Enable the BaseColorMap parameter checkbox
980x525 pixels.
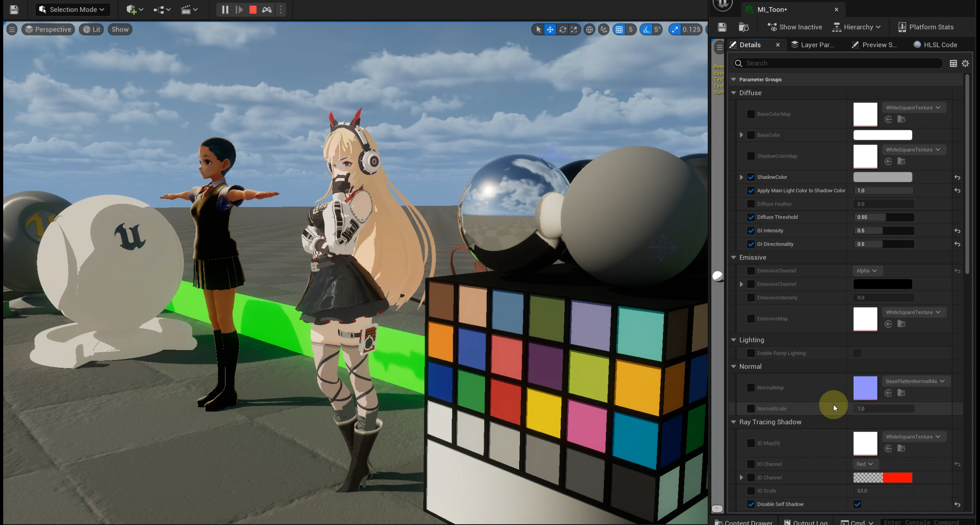[751, 114]
